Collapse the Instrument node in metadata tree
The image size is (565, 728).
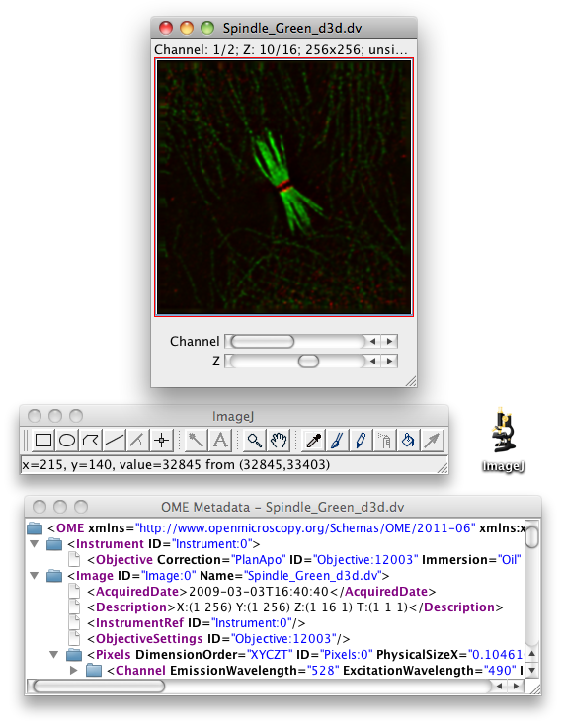35,543
